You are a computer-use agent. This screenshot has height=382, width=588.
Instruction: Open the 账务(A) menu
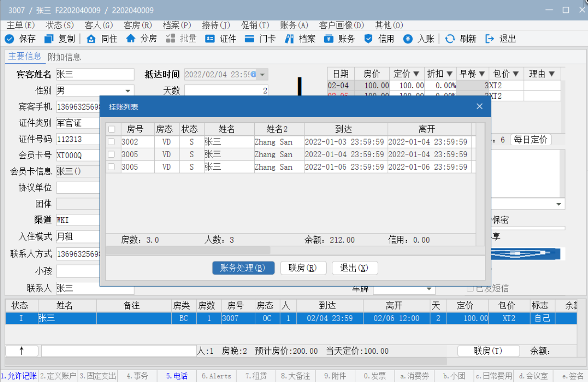[294, 25]
